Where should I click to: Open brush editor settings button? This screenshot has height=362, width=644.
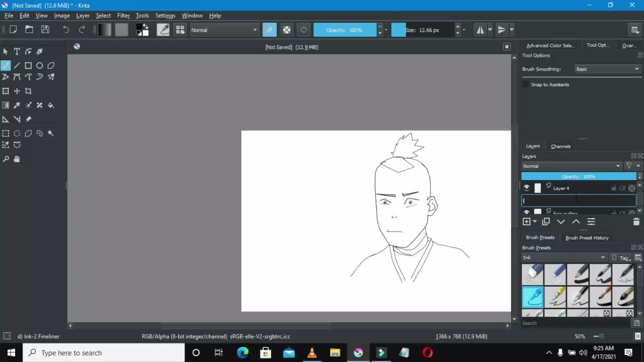(163, 30)
